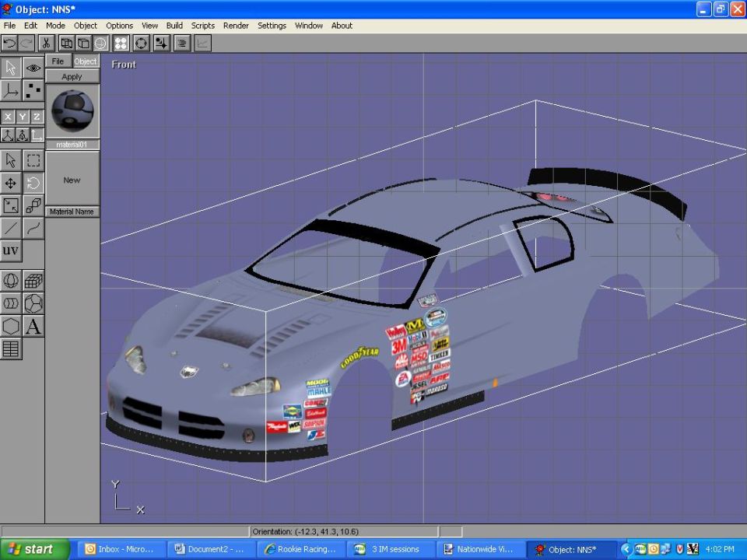Switch to smooth shaded sphere display icon
Screen dimensions: 747x560
100,44
